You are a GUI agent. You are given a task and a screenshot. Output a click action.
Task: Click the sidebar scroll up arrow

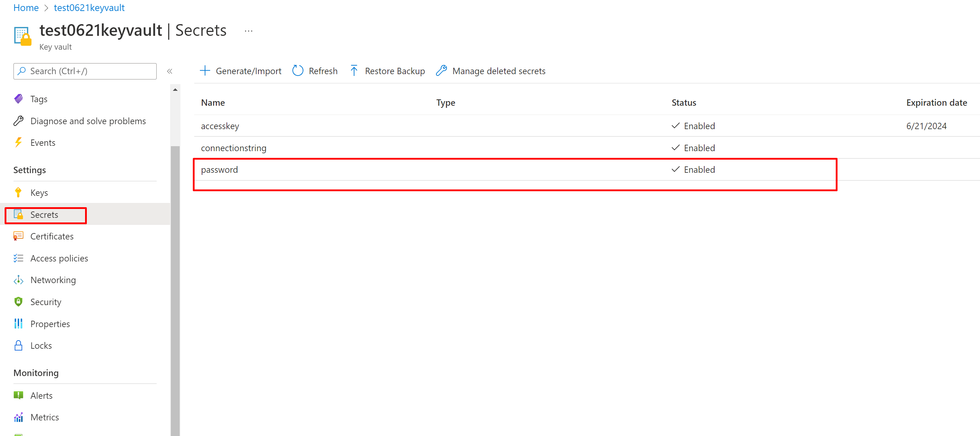click(x=175, y=90)
